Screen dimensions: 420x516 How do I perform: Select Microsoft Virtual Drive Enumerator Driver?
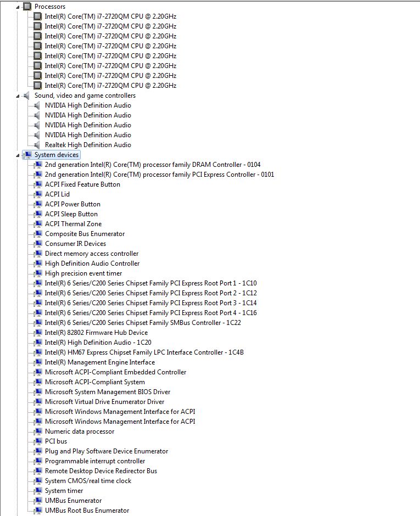pyautogui.click(x=105, y=402)
